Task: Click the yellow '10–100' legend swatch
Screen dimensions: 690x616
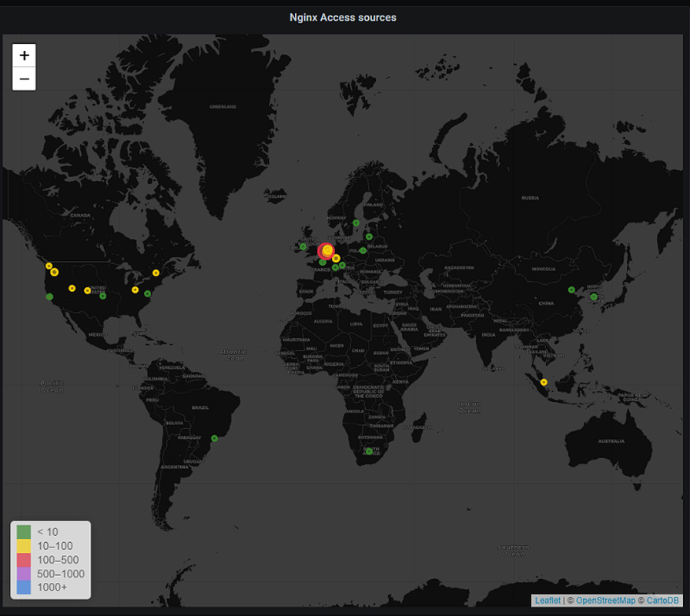Action: (24, 546)
